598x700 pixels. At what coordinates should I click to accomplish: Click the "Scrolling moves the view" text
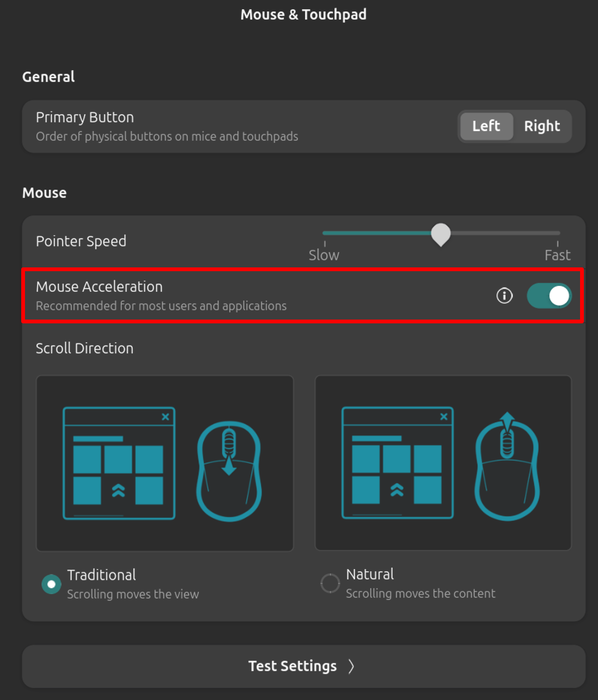[133, 594]
